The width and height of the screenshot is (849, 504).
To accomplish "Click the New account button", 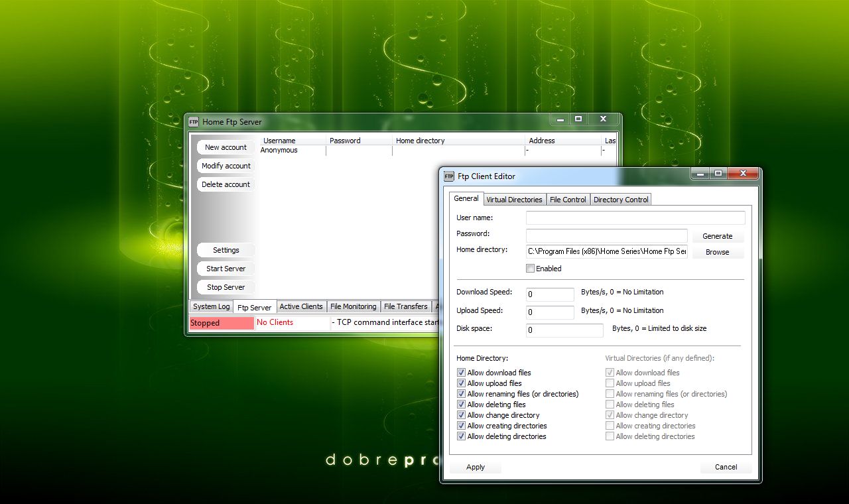I will click(226, 147).
